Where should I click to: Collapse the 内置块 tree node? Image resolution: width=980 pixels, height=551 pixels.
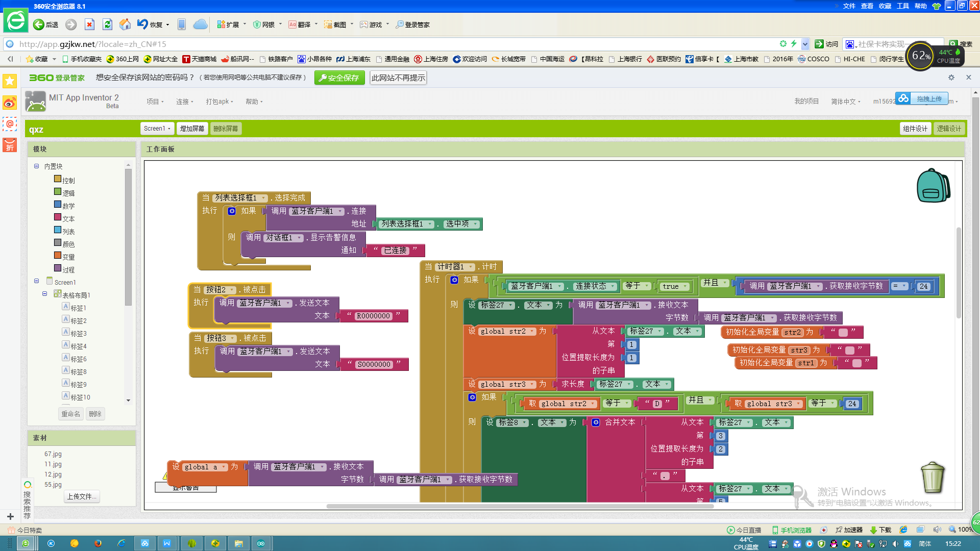point(36,166)
